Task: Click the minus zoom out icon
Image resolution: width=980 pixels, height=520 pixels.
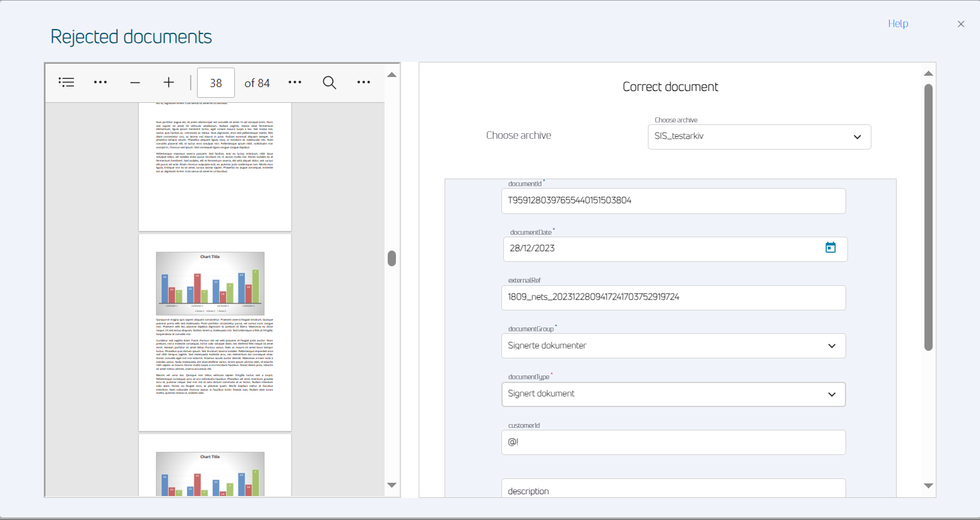Action: click(x=134, y=83)
